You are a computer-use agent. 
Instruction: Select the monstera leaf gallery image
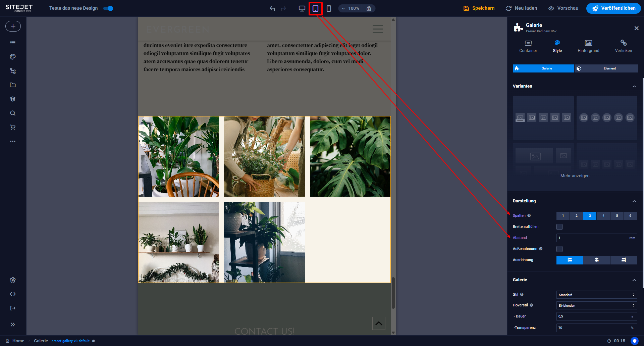coord(350,156)
